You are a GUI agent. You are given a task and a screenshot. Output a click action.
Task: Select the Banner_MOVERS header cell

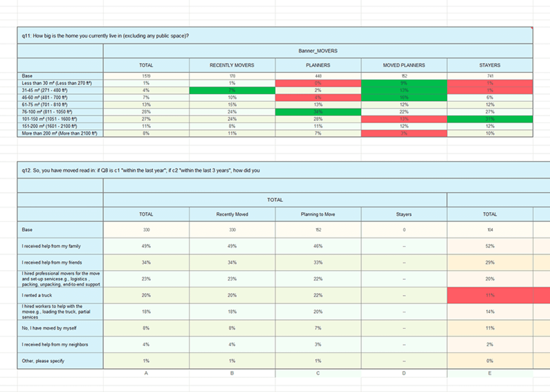point(318,51)
